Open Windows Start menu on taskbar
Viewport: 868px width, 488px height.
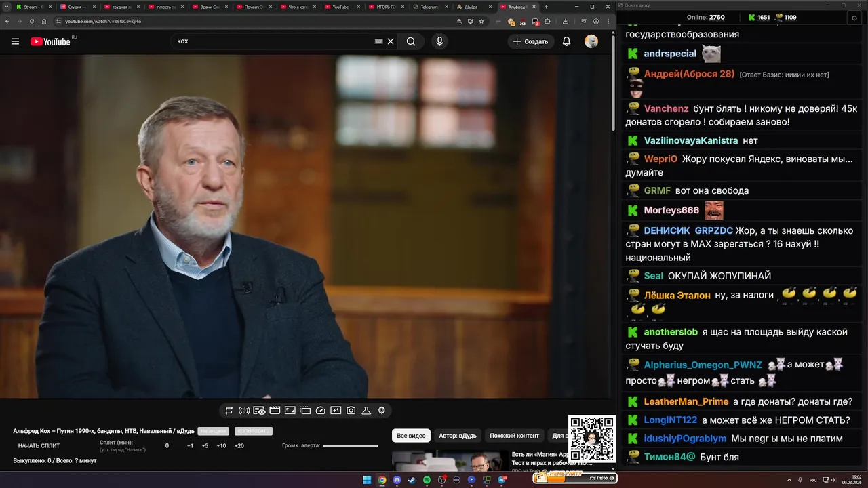click(367, 480)
